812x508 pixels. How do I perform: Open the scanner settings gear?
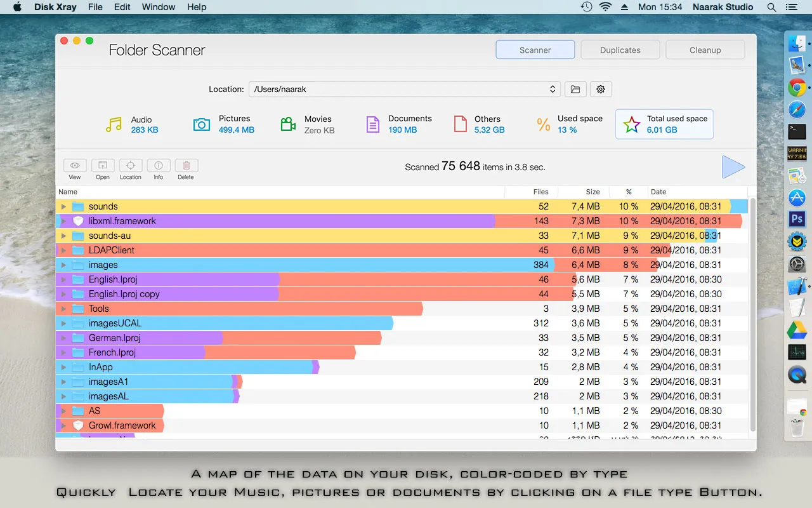(601, 89)
